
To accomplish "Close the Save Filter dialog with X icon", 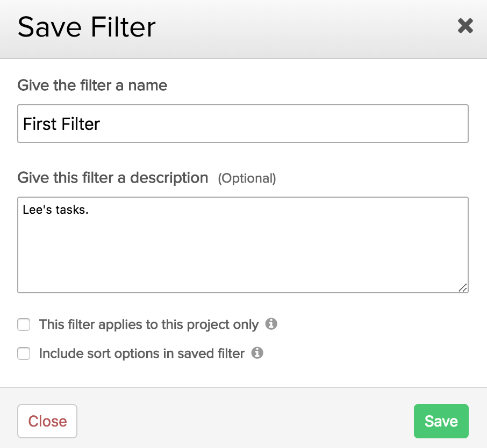I will pos(465,26).
